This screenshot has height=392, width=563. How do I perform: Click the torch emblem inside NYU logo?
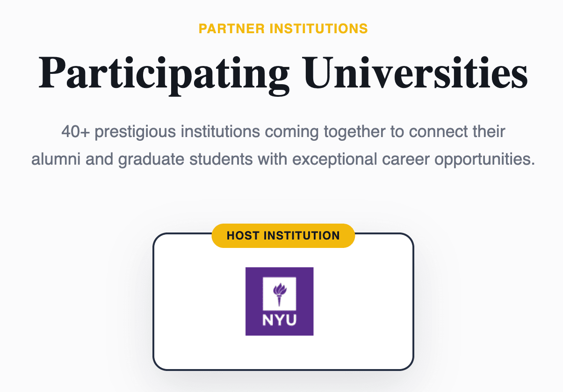(279, 294)
